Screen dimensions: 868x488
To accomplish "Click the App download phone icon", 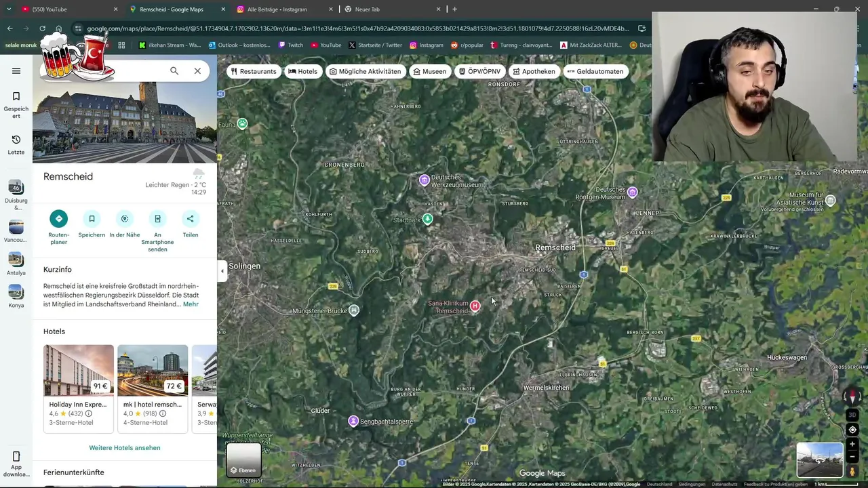I will 16,456.
